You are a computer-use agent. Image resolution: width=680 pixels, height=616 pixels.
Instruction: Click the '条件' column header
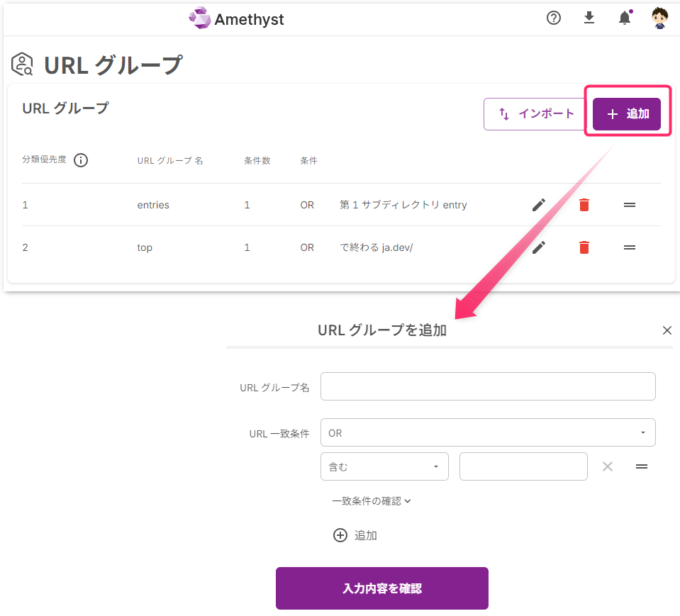308,160
